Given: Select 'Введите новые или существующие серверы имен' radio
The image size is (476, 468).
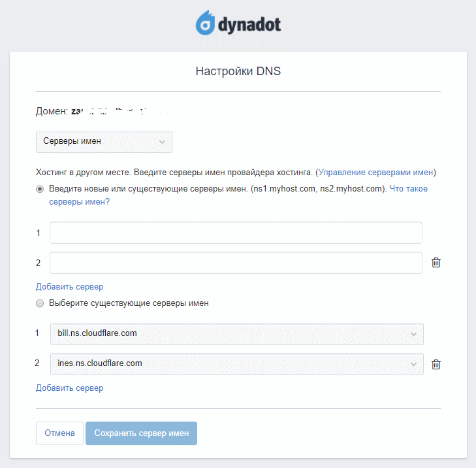Looking at the screenshot, I should pyautogui.click(x=40, y=189).
